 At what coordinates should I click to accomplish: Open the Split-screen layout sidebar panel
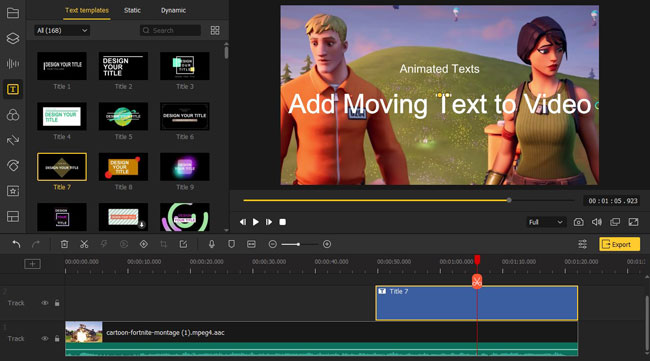13,216
